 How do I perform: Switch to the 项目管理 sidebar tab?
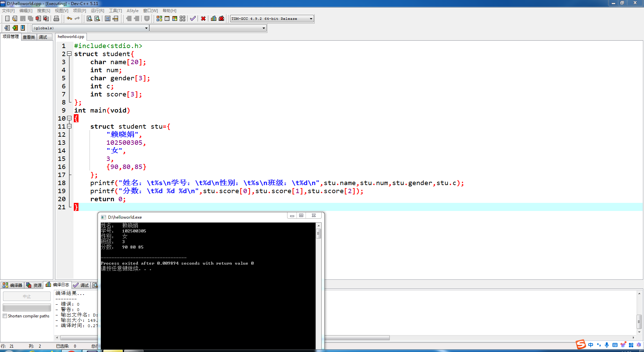click(x=11, y=37)
